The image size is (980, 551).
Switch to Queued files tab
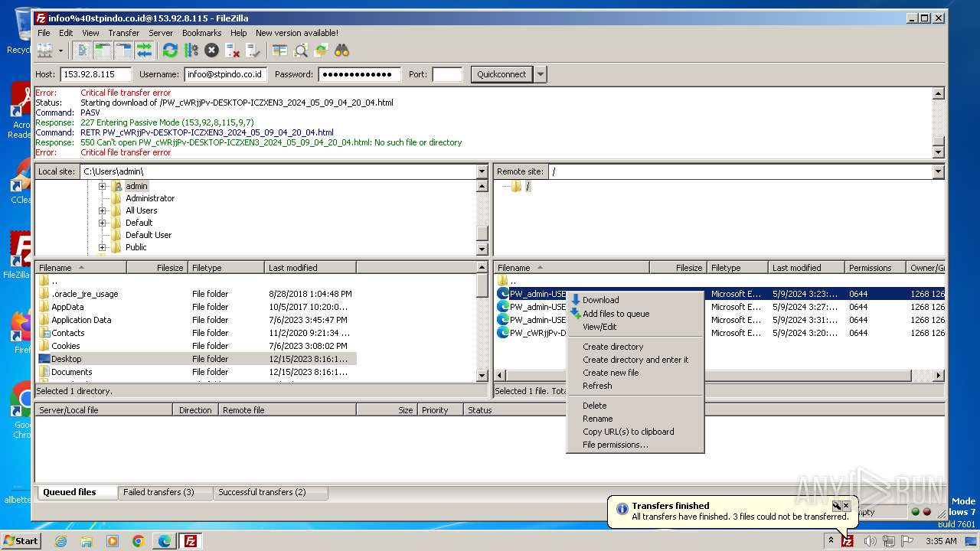pyautogui.click(x=76, y=492)
